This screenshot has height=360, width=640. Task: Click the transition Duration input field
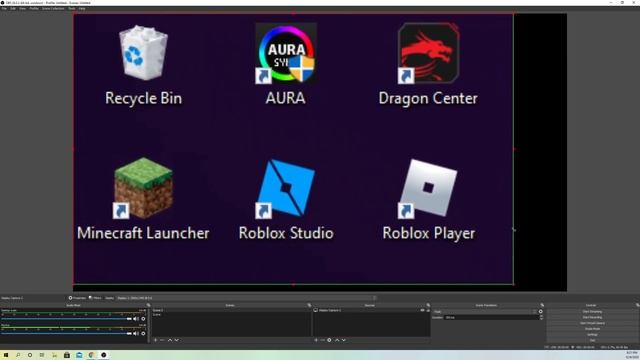(x=491, y=318)
